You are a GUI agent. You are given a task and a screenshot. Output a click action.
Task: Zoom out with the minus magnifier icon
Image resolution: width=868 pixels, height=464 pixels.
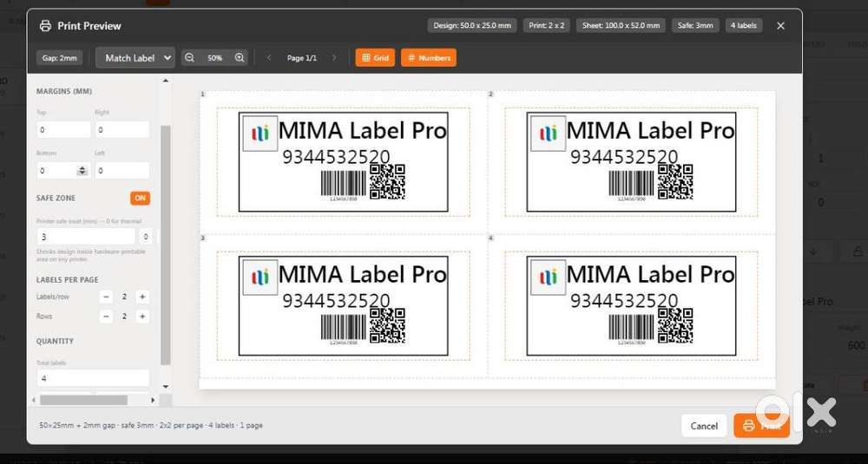pyautogui.click(x=189, y=57)
